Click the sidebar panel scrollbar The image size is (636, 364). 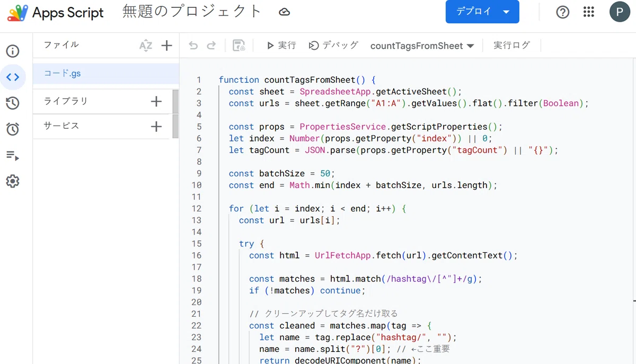click(x=175, y=114)
